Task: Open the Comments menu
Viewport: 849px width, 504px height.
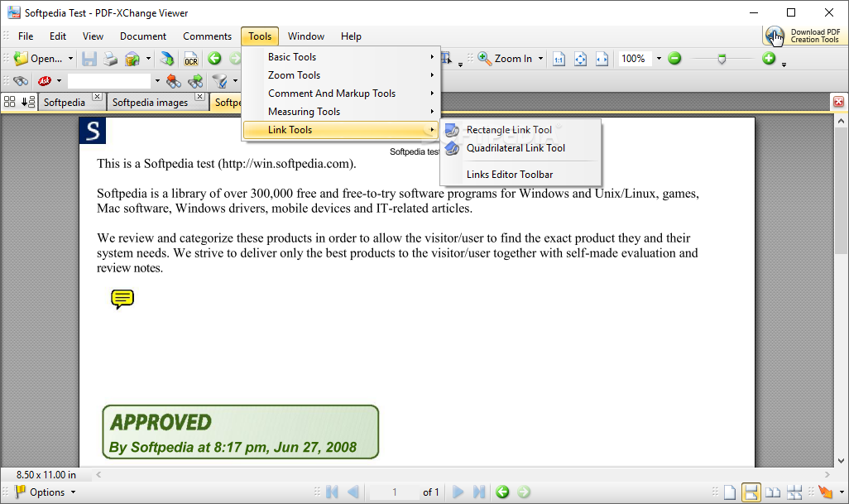Action: (x=208, y=36)
